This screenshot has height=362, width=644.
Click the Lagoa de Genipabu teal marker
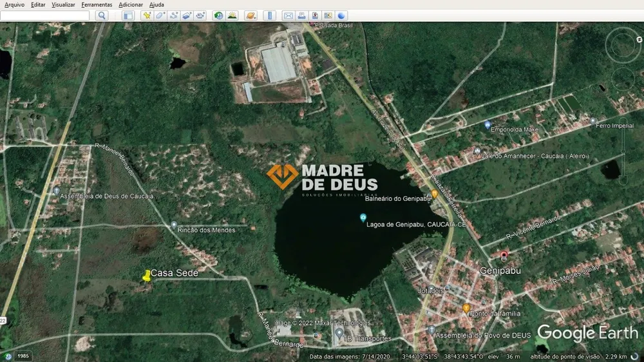tap(363, 217)
